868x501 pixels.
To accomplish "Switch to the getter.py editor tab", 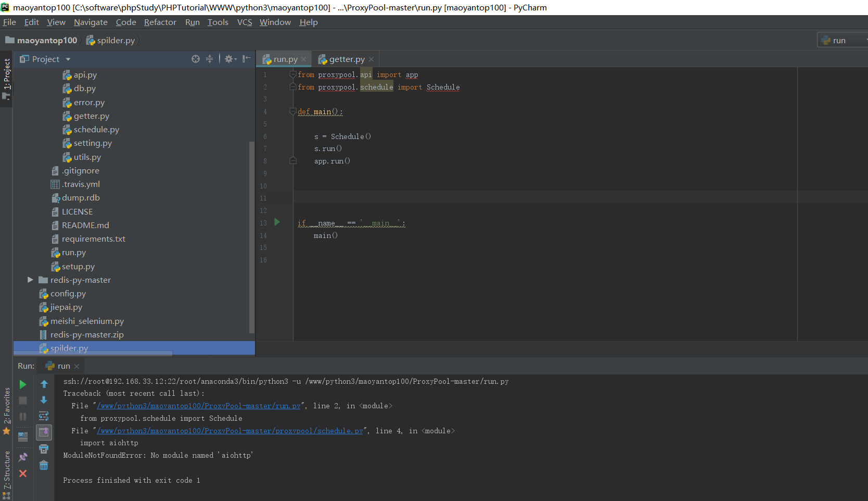I will pos(347,59).
